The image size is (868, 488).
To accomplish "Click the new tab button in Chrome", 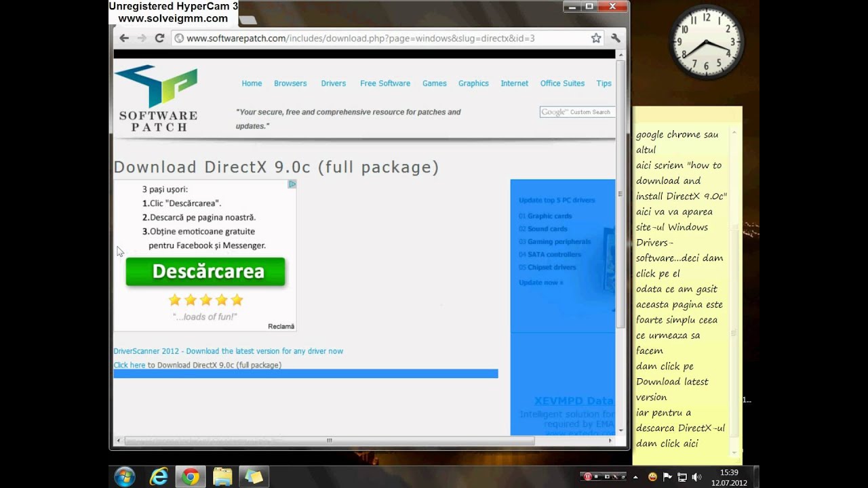I will click(248, 21).
